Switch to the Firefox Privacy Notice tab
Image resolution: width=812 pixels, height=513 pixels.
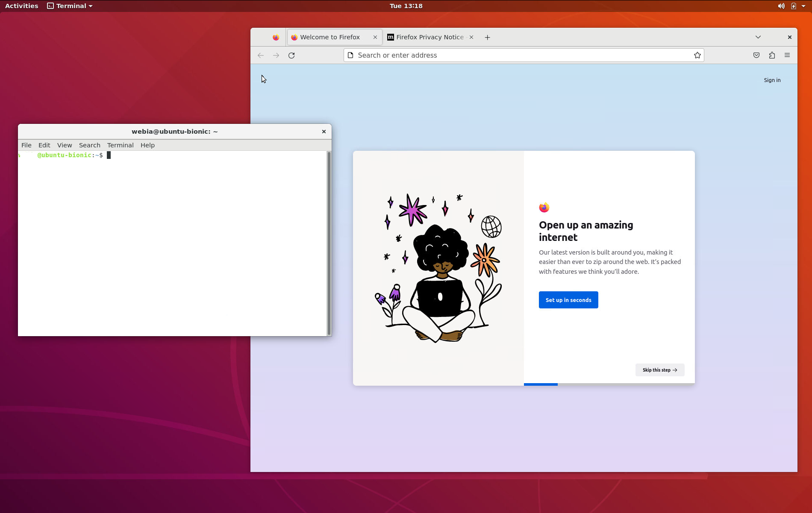click(430, 37)
